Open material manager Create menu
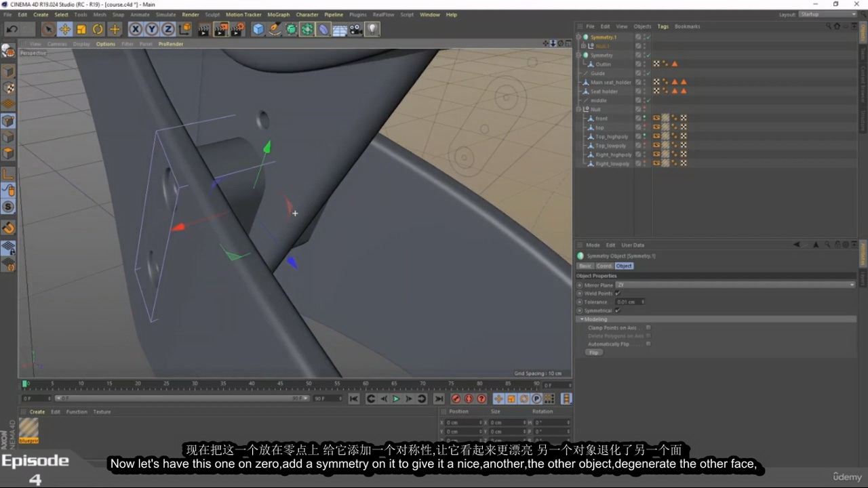This screenshot has width=868, height=488. [x=37, y=412]
